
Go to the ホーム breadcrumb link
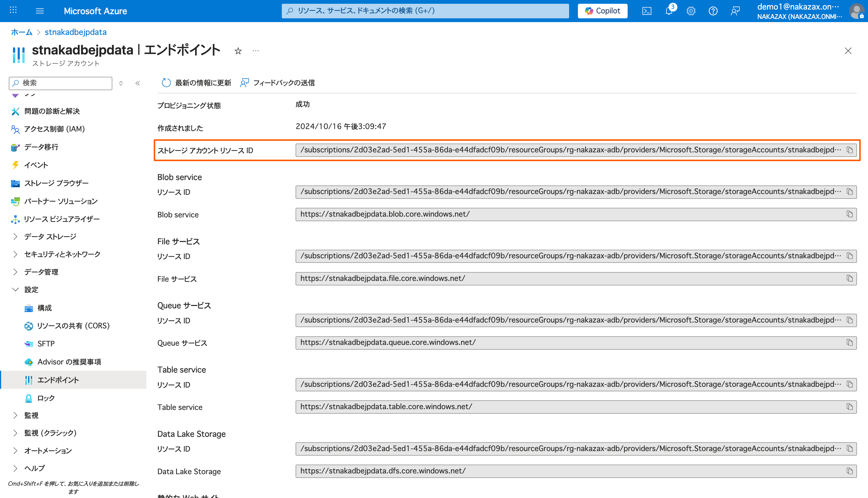pyautogui.click(x=22, y=32)
